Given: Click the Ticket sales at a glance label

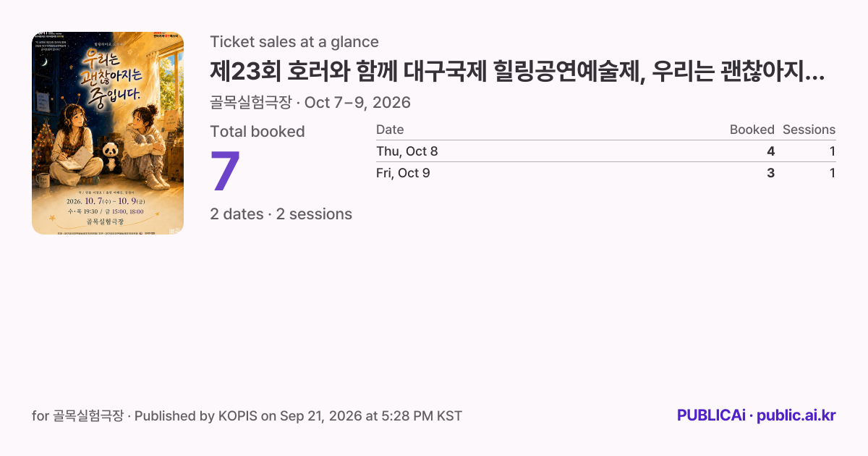Looking at the screenshot, I should (294, 42).
